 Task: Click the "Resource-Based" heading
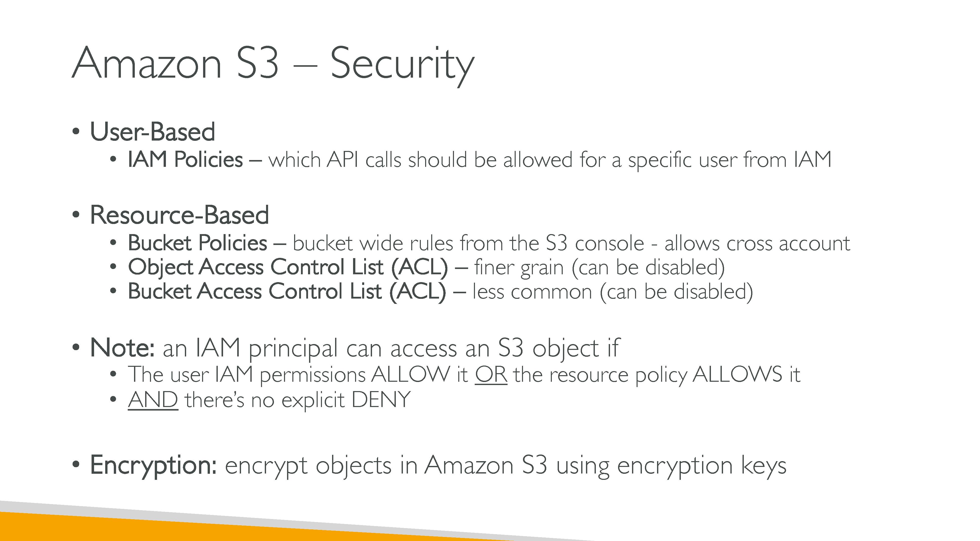click(x=179, y=215)
